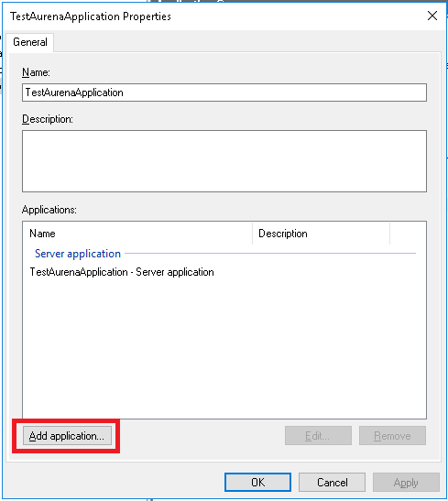Confirm changes with the OK button
This screenshot has height=501, width=448.
(257, 482)
